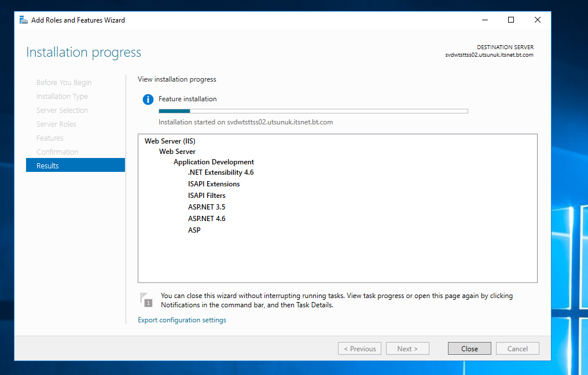The width and height of the screenshot is (588, 375).
Task: Select ASP.NET 3.5 in the list
Action: 207,207
